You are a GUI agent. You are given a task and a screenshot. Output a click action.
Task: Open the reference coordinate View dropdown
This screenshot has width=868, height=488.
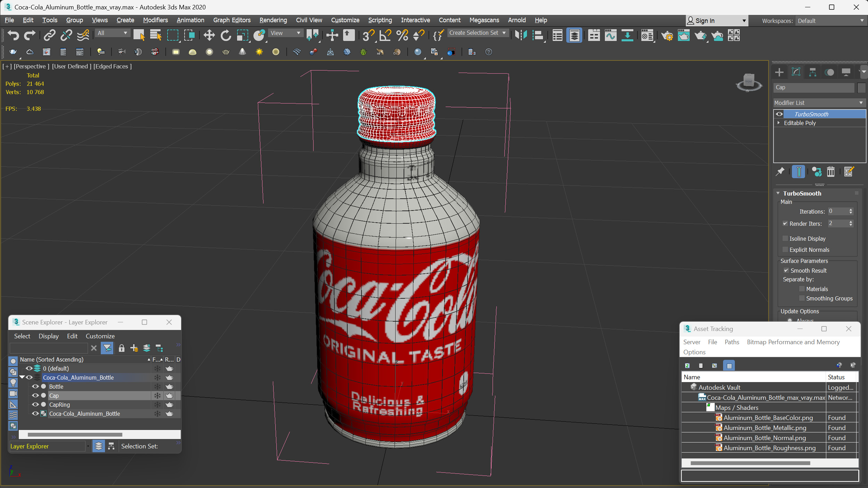(x=286, y=33)
